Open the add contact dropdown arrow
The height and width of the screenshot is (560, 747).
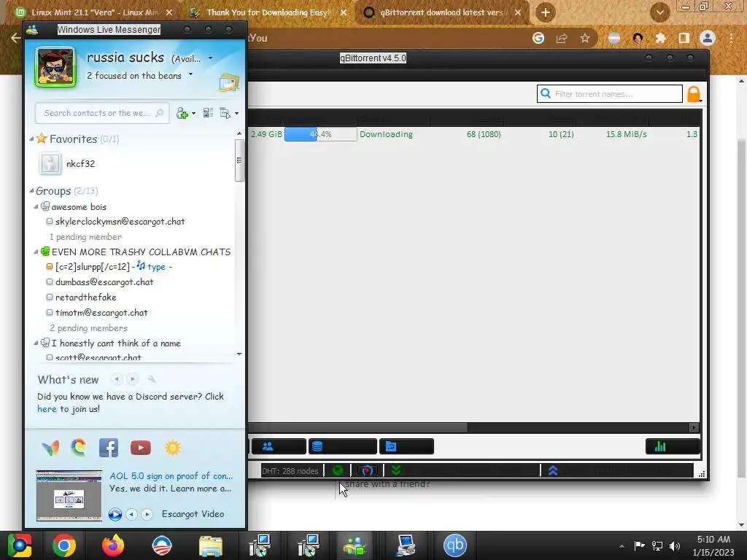click(x=193, y=114)
